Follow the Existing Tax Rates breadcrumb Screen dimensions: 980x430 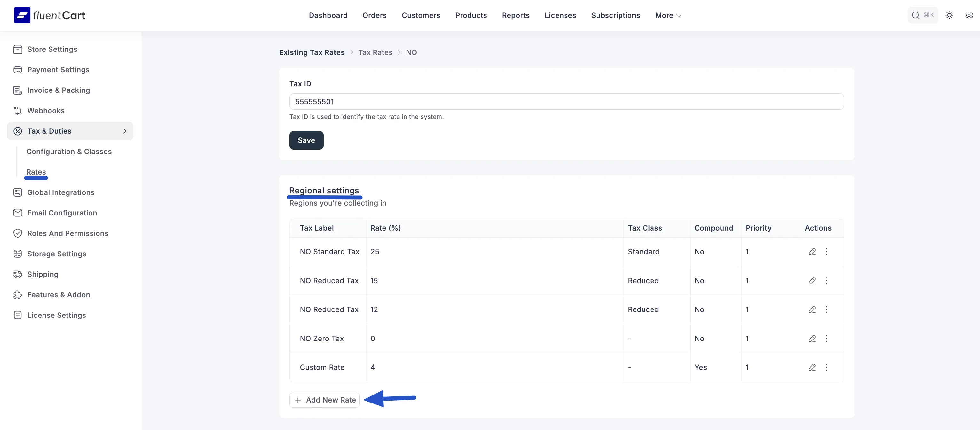312,52
